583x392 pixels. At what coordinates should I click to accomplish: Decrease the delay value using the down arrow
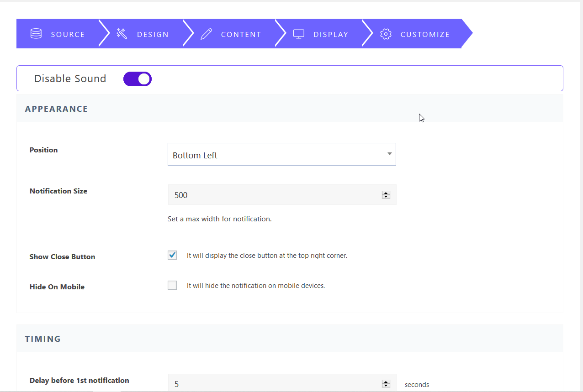tap(386, 386)
